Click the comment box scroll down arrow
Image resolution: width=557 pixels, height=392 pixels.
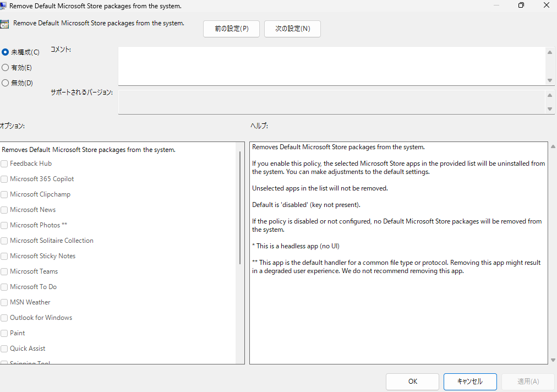click(x=549, y=80)
